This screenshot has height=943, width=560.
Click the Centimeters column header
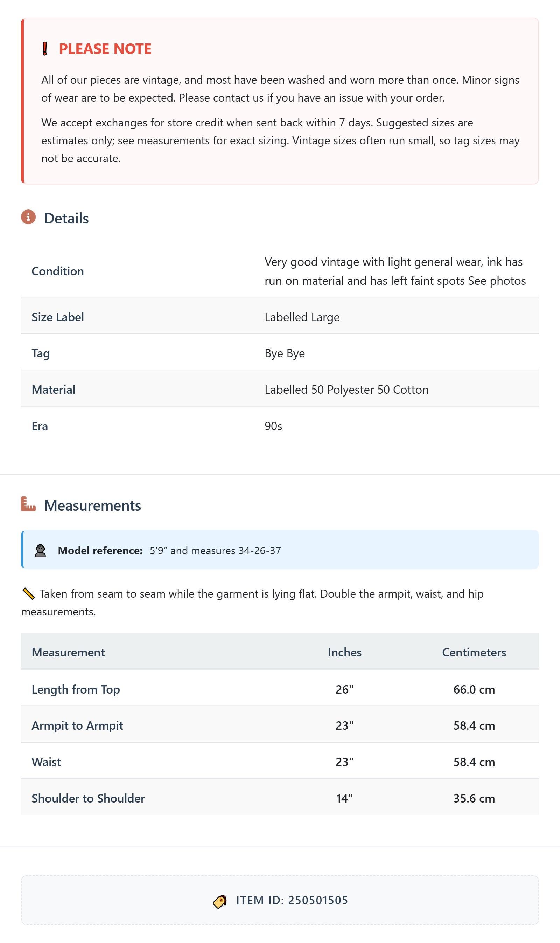(474, 652)
